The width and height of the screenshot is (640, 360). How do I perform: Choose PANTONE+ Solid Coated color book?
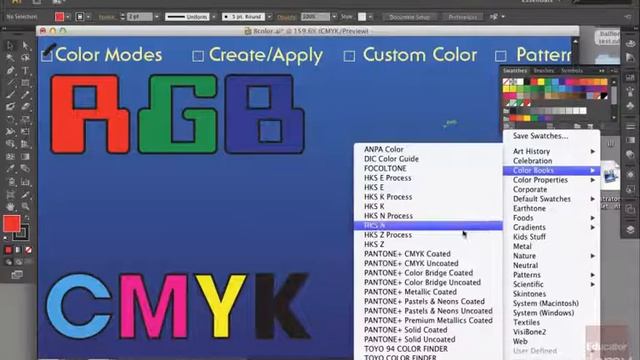[428, 330]
